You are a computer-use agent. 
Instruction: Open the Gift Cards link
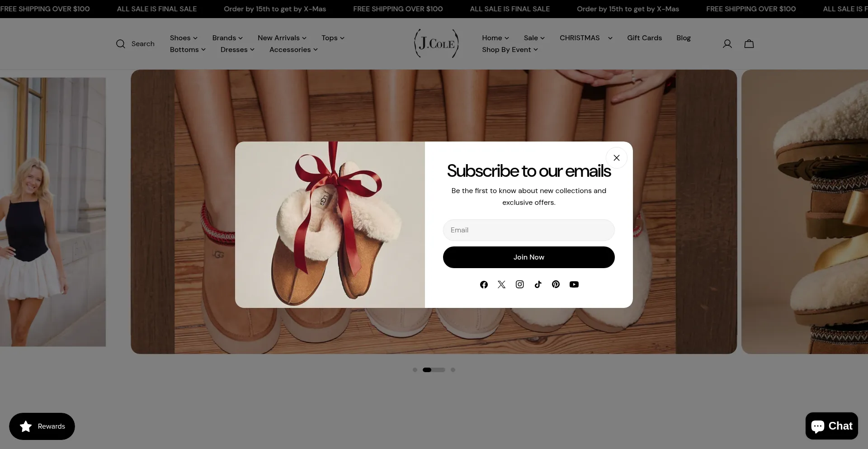tap(644, 38)
